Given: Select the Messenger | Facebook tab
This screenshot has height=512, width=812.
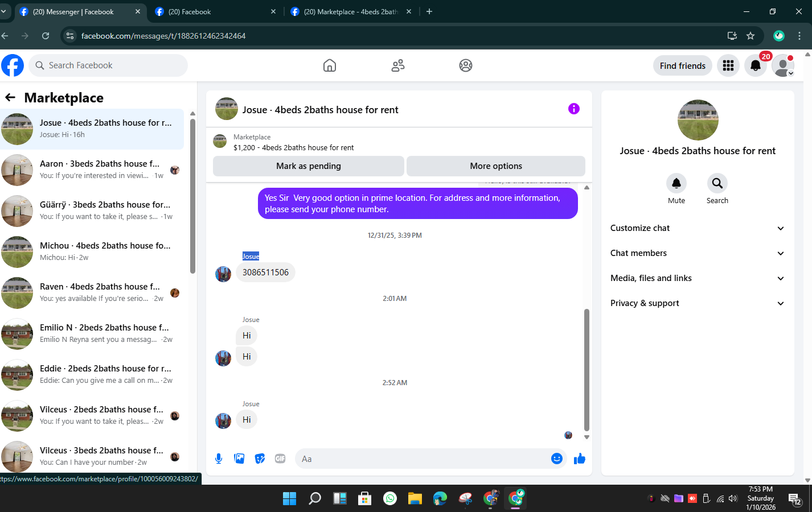Looking at the screenshot, I should [x=80, y=11].
